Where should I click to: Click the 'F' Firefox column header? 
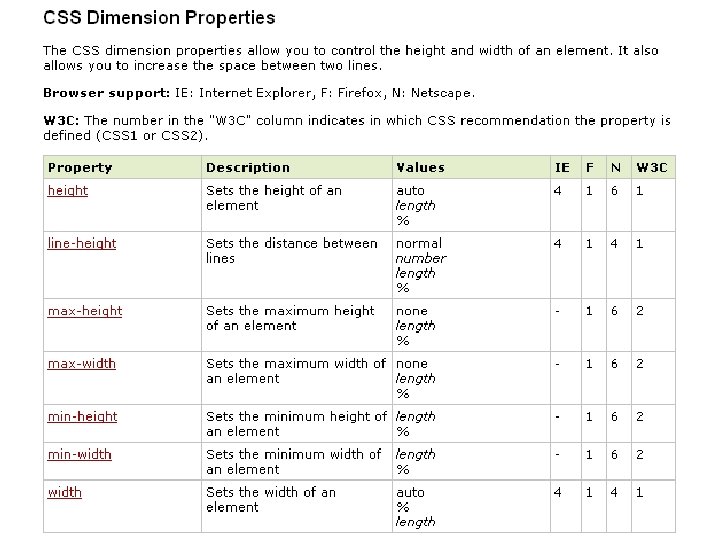tap(590, 168)
